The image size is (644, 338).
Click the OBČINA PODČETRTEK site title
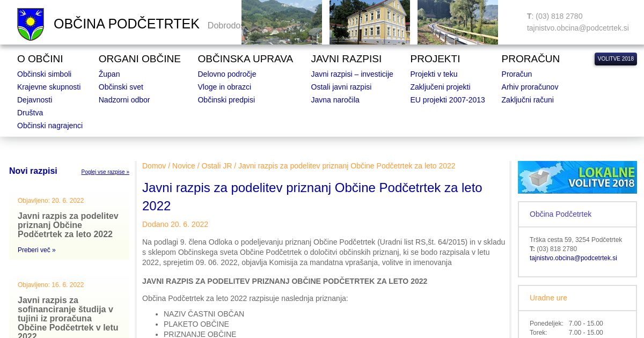pyautogui.click(x=126, y=24)
